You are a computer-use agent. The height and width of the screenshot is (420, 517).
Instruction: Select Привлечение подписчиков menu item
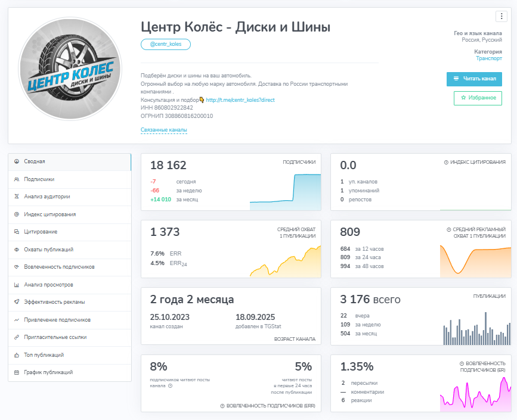pos(69,320)
